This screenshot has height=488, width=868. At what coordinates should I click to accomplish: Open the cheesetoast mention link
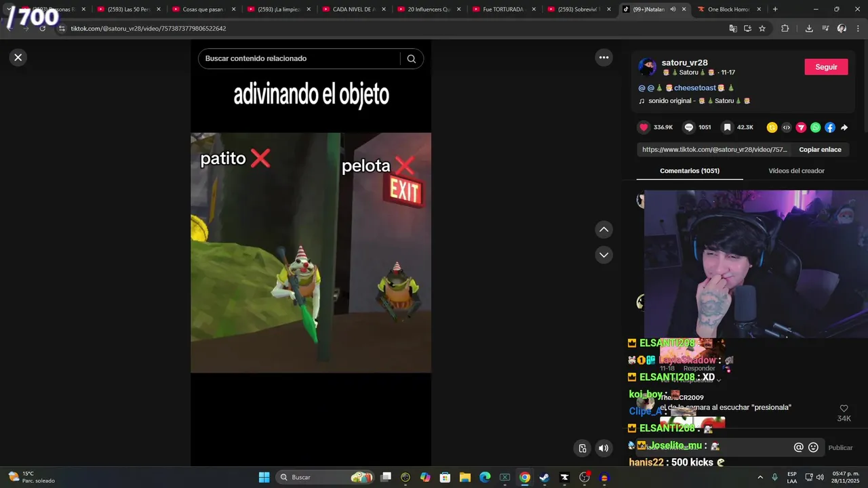[x=695, y=88]
